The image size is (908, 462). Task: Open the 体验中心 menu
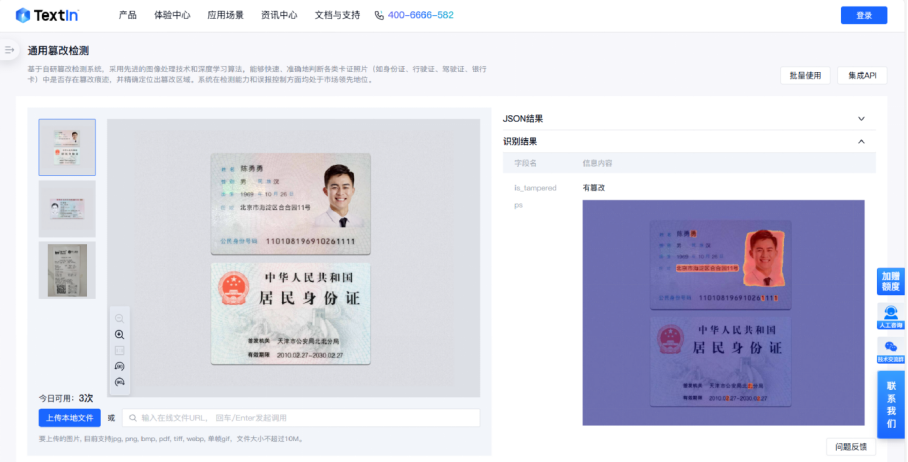(172, 16)
